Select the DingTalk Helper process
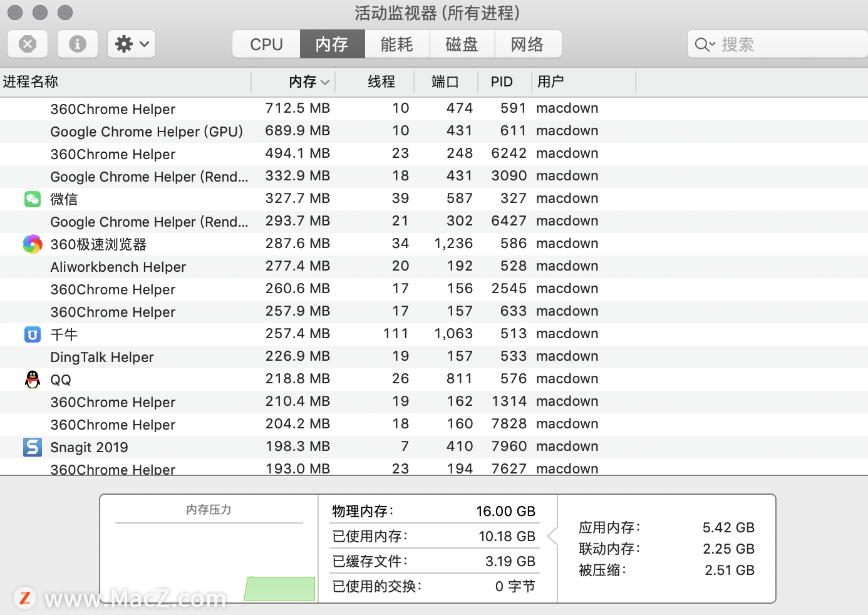The height and width of the screenshot is (615, 868). [x=434, y=357]
